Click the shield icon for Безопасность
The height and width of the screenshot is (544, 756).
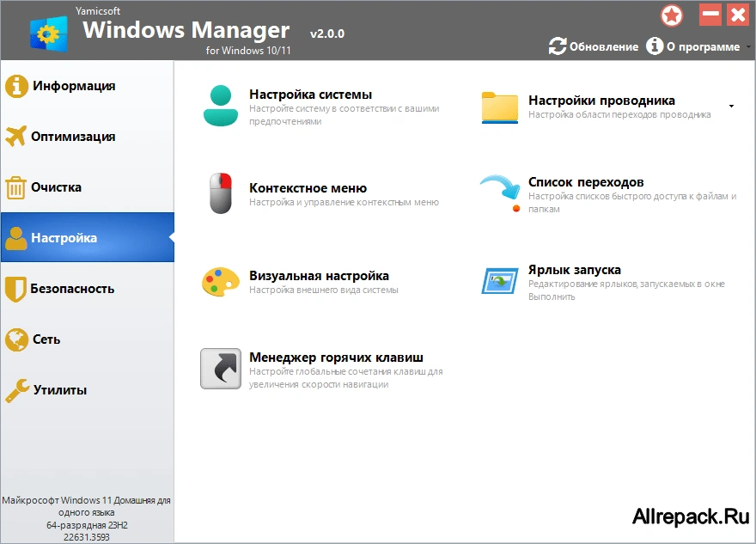15,289
